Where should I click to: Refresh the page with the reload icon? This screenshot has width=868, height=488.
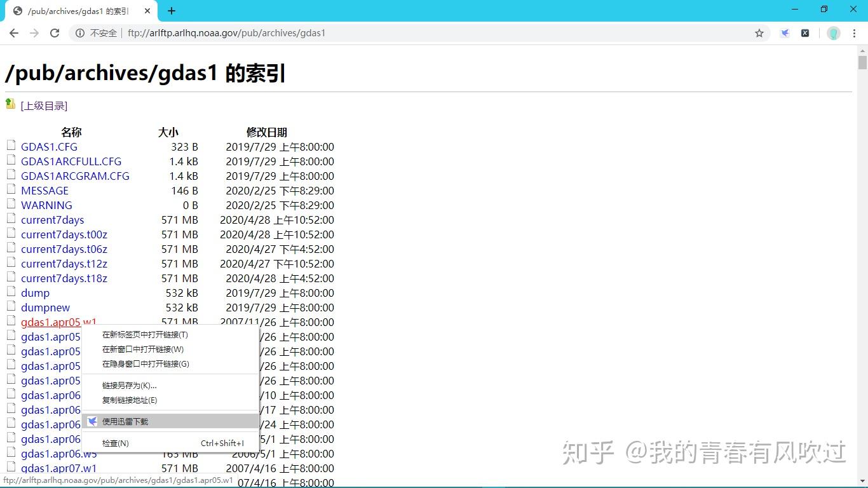click(x=55, y=33)
